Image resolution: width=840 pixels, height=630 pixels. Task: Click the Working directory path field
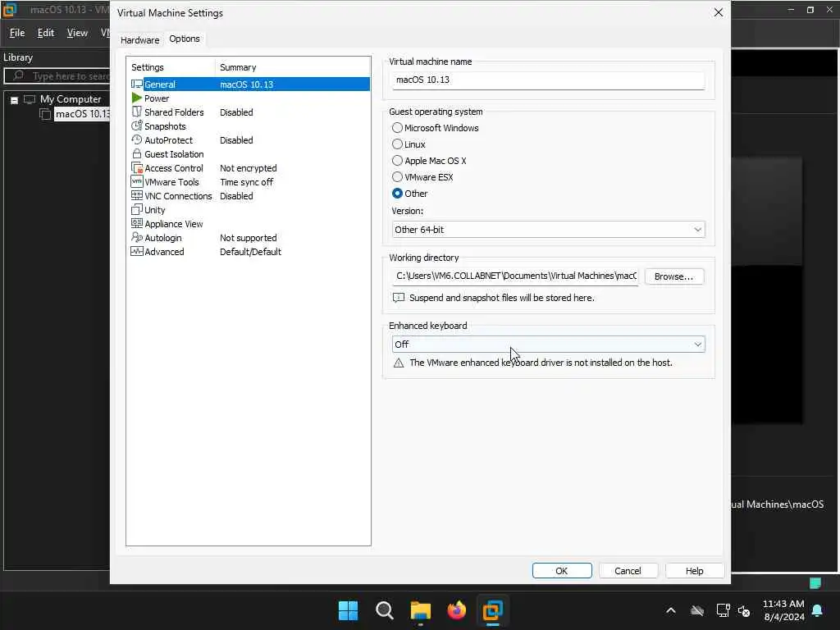(x=515, y=276)
